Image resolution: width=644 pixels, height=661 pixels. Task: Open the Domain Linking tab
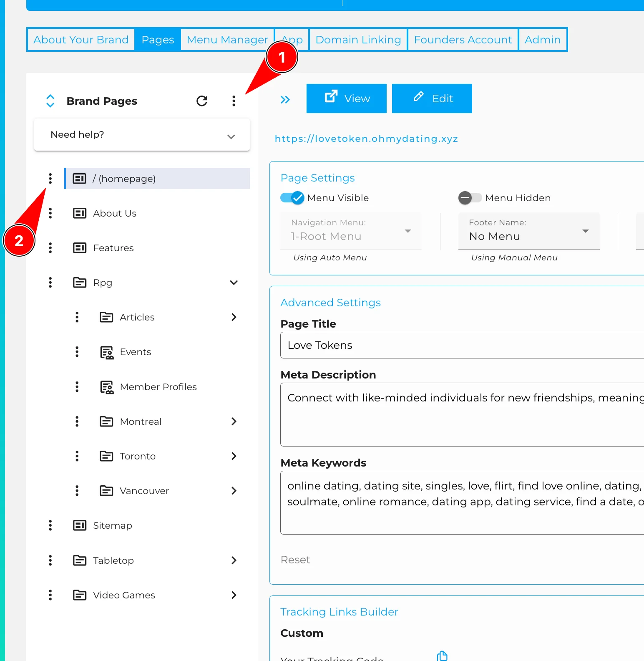click(x=358, y=40)
